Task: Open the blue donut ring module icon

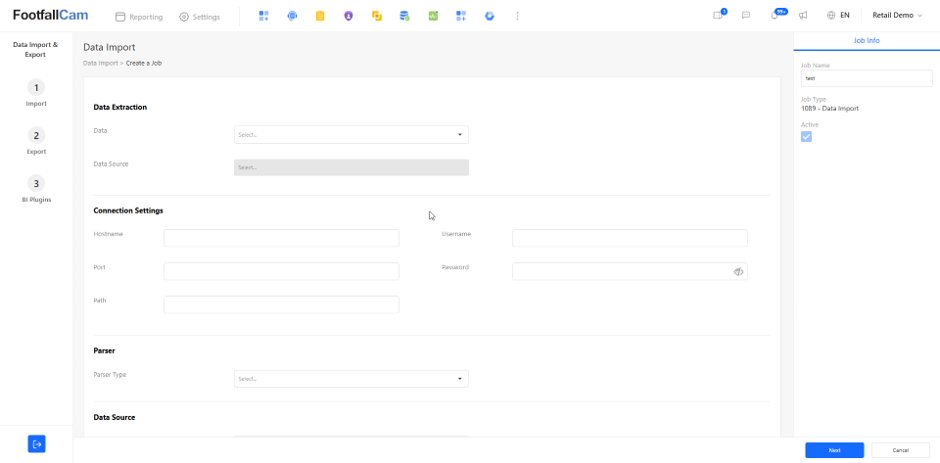Action: pyautogui.click(x=489, y=16)
